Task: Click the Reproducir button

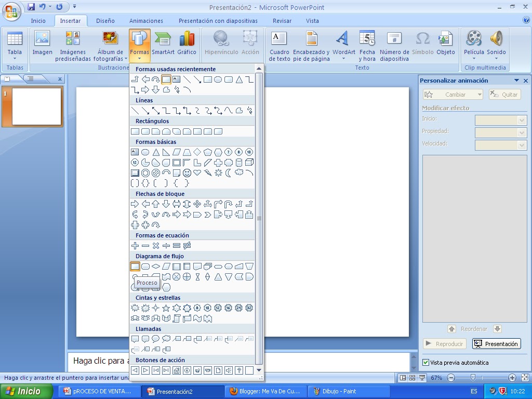Action: [x=445, y=344]
